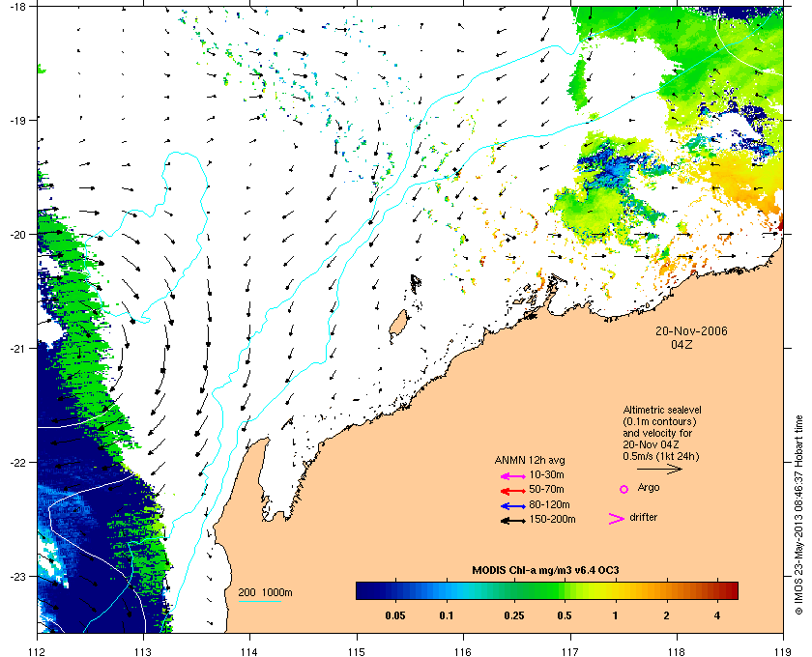Click the dark blue end of the chlorophyll colorbar
The image size is (812, 657).
click(x=362, y=590)
